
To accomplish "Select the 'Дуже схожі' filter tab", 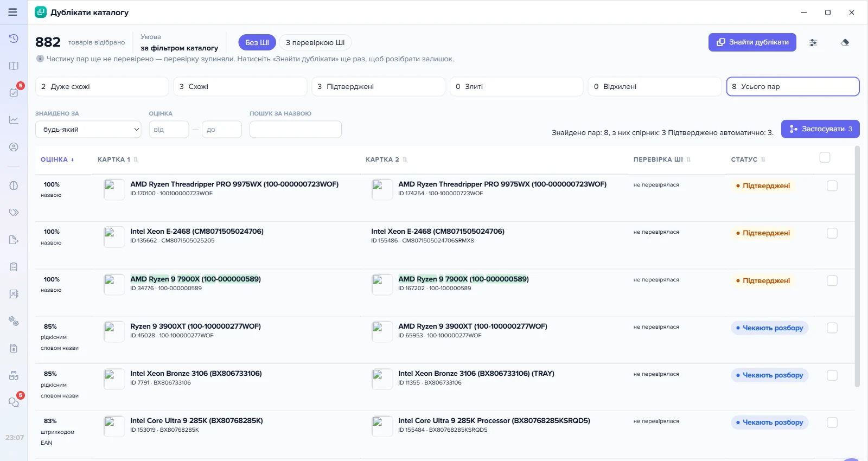I will tap(102, 86).
